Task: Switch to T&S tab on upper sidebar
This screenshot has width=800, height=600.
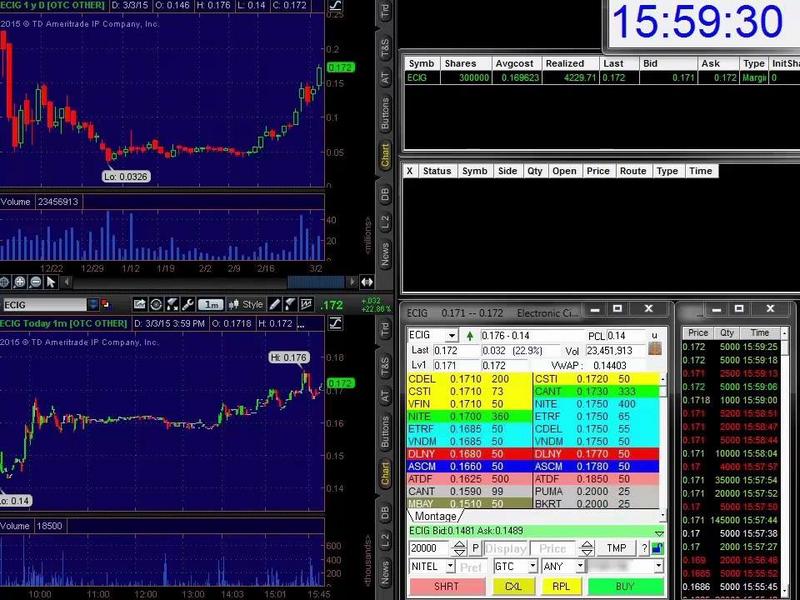Action: pyautogui.click(x=385, y=47)
